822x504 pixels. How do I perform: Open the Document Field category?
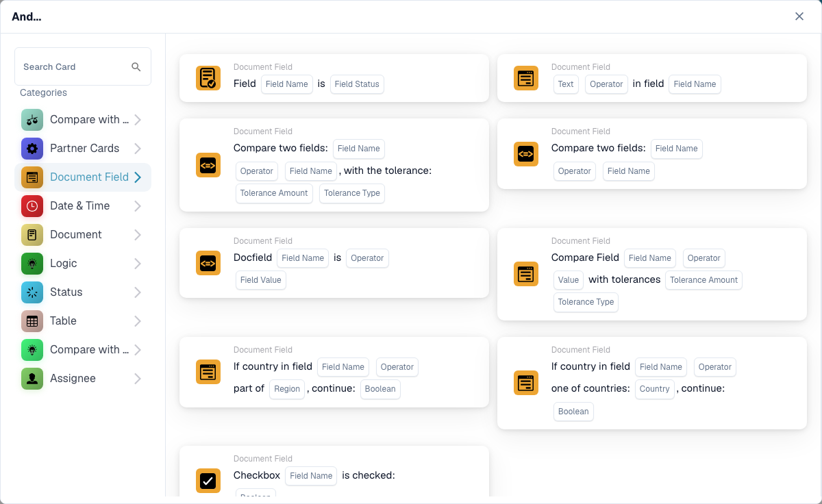tap(83, 177)
